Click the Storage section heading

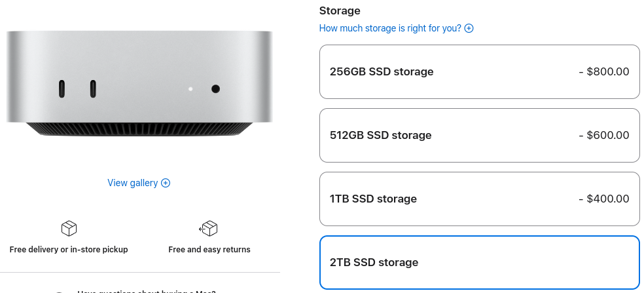[x=340, y=10]
